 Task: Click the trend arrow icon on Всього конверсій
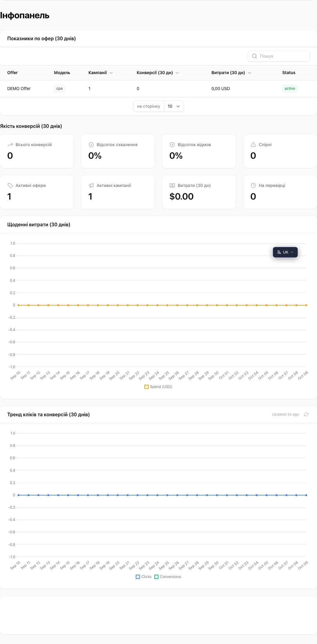coord(10,145)
